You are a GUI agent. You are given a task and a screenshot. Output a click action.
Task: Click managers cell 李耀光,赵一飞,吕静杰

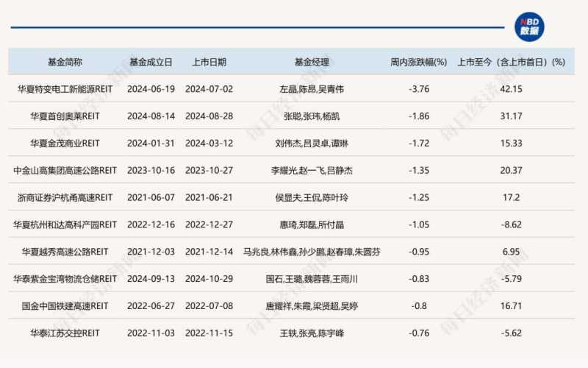pos(312,170)
